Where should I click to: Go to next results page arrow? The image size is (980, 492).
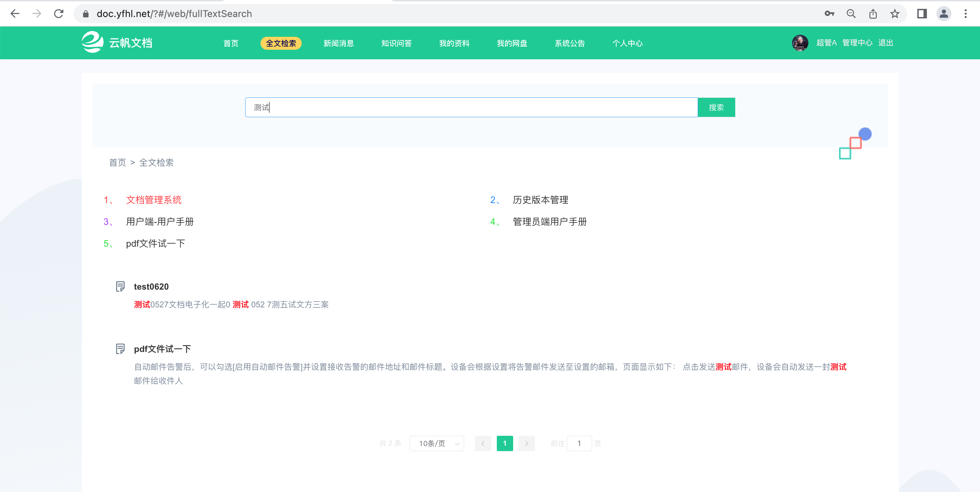526,443
